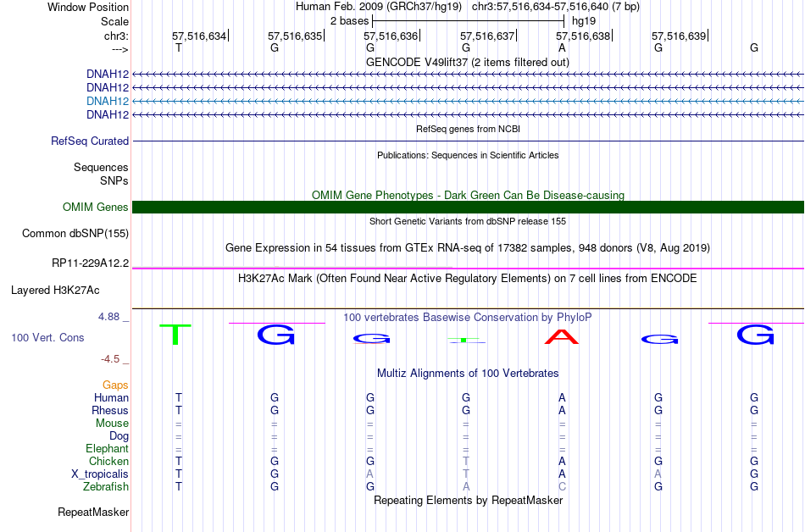
Task: Click the dark green OMIM Genes bar
Action: point(468,207)
